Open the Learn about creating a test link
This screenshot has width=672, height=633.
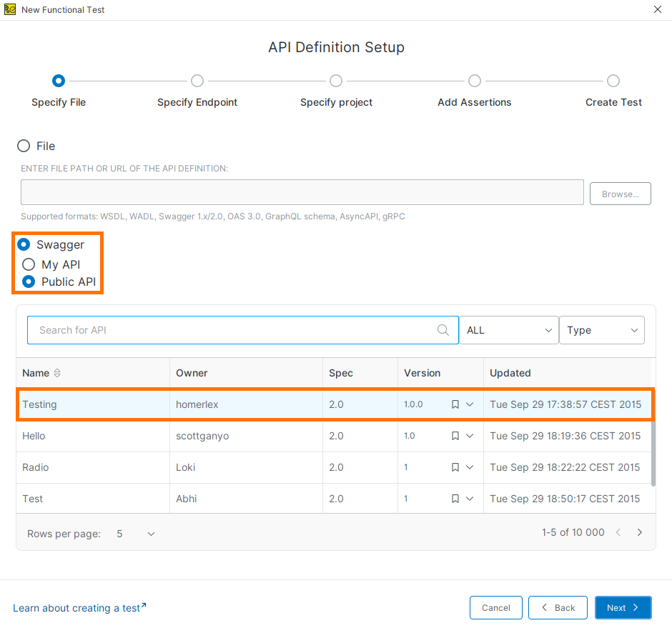click(80, 608)
